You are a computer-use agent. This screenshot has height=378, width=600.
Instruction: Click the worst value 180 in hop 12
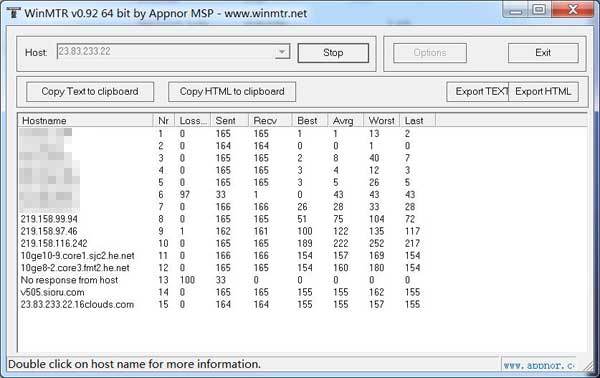tap(377, 268)
